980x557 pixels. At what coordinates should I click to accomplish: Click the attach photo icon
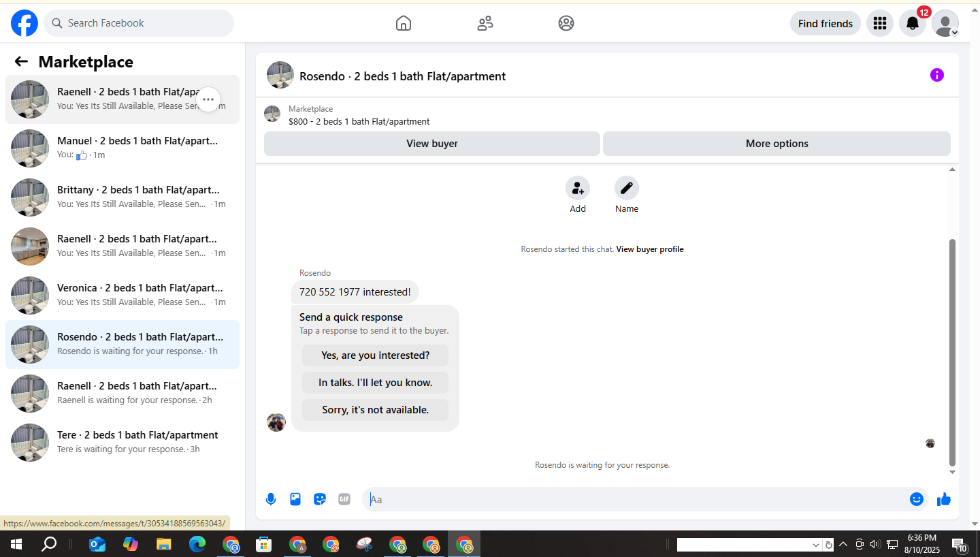pos(295,499)
